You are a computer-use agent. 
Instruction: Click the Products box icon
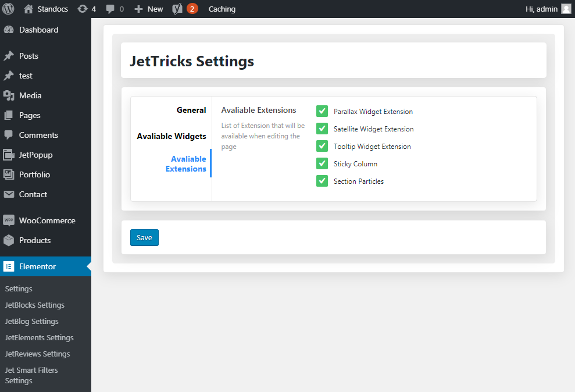9,240
